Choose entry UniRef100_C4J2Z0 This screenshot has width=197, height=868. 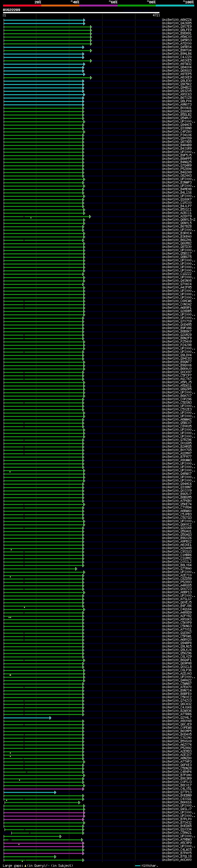point(177,57)
